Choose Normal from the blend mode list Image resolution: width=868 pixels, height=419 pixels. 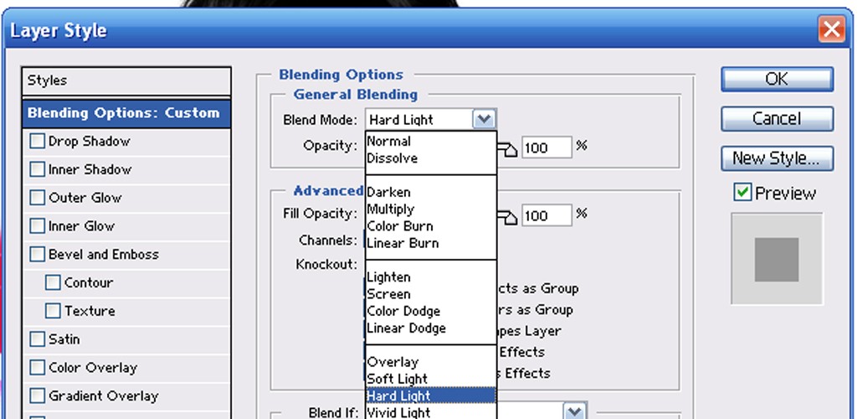[x=430, y=141]
